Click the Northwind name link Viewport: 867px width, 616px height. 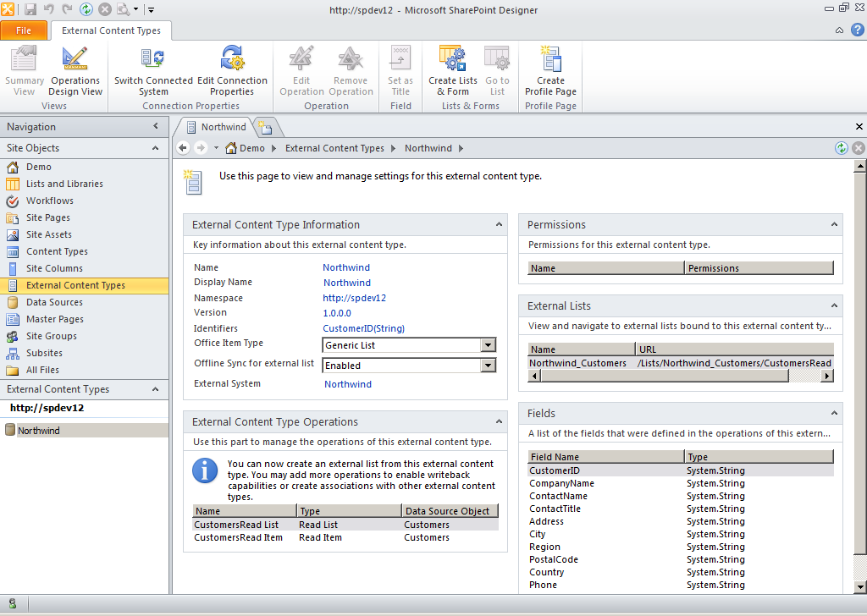(x=346, y=267)
